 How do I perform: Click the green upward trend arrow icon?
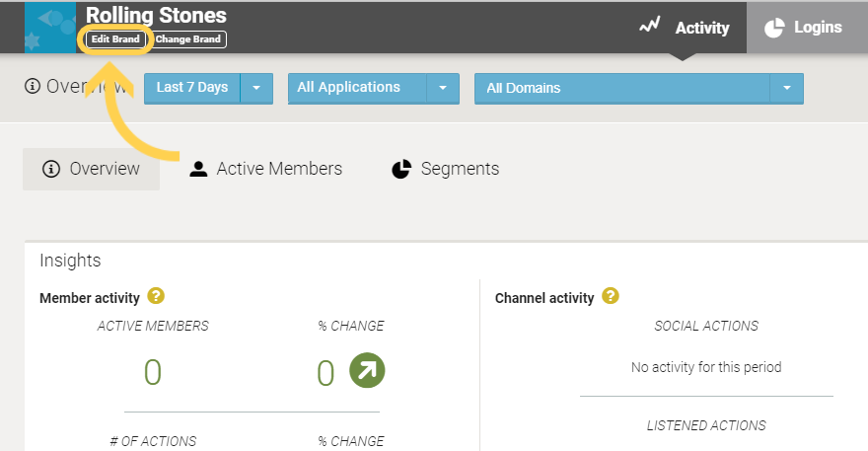point(367,370)
